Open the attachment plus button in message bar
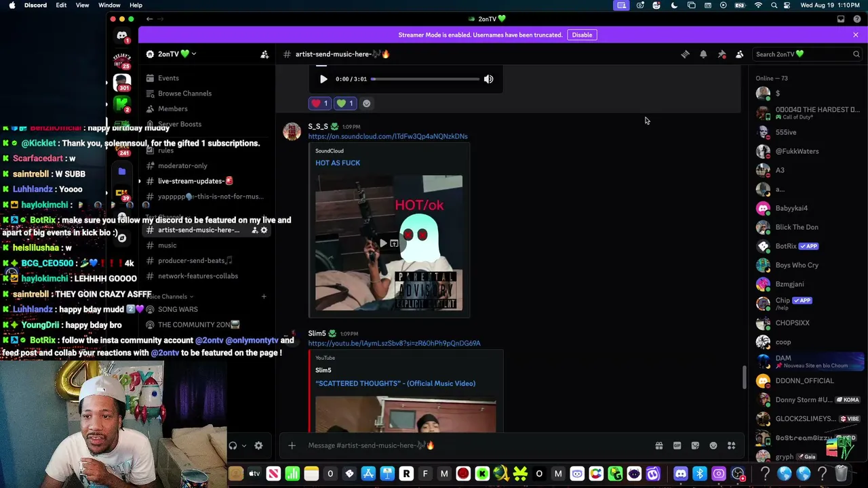Image resolution: width=868 pixels, height=488 pixels. pos(292,445)
